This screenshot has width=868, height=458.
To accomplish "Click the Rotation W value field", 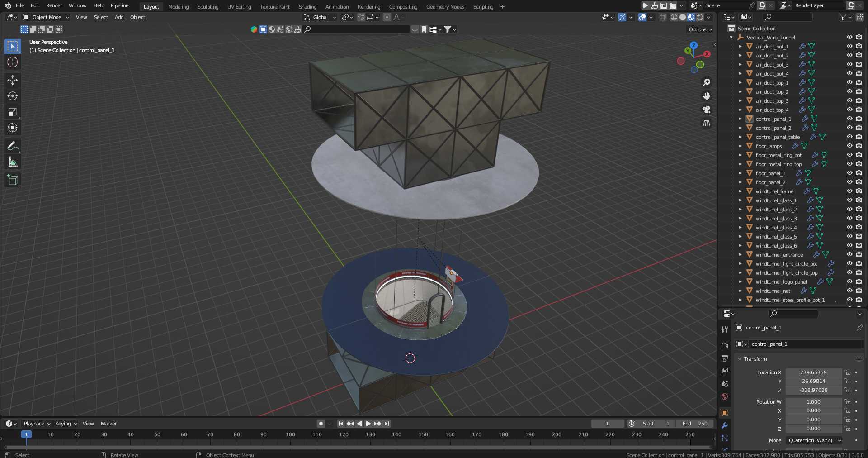I will pyautogui.click(x=813, y=402).
